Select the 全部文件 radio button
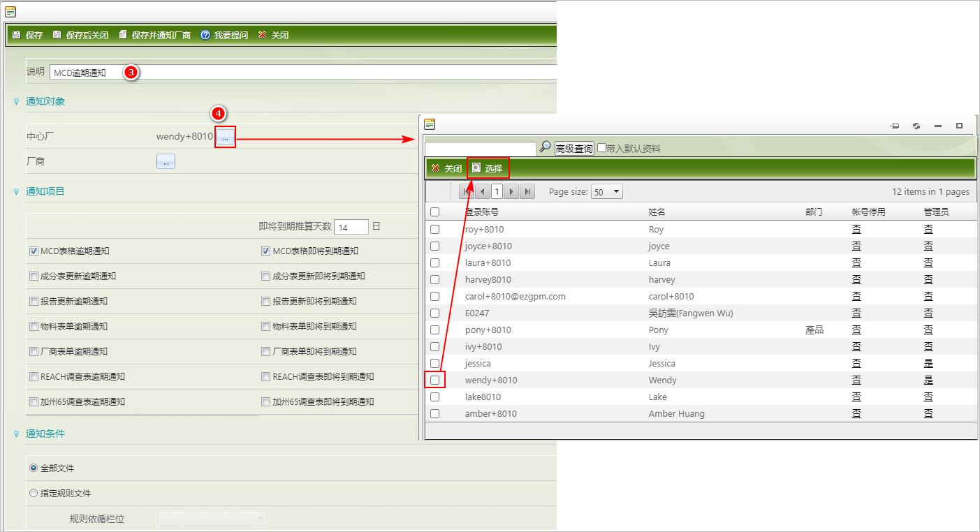Screen dimensions: 980x532 34,468
